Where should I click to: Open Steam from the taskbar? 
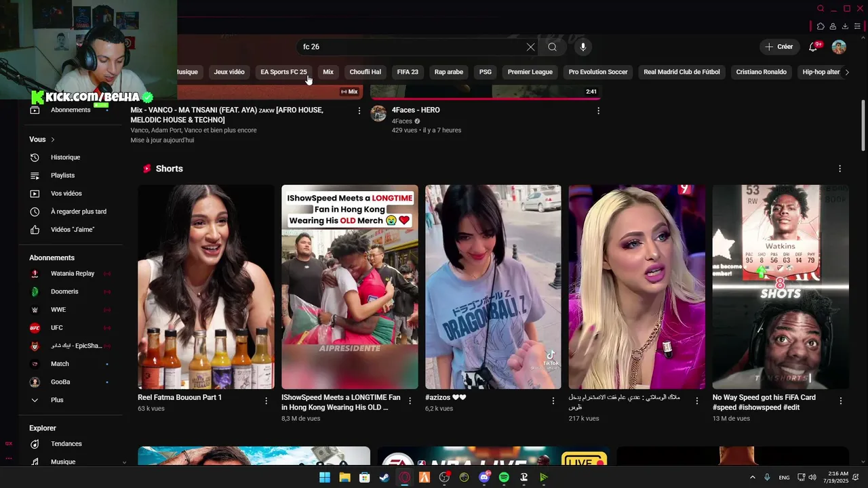384,477
